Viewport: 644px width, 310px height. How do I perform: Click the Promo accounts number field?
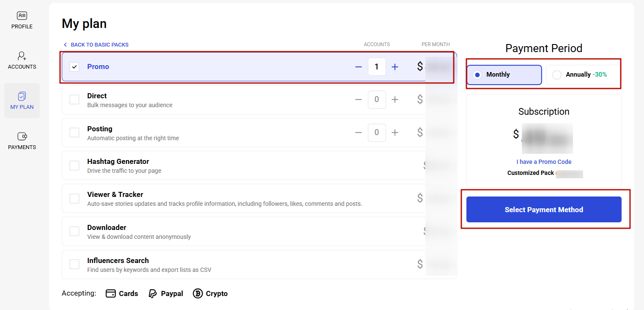[376, 67]
